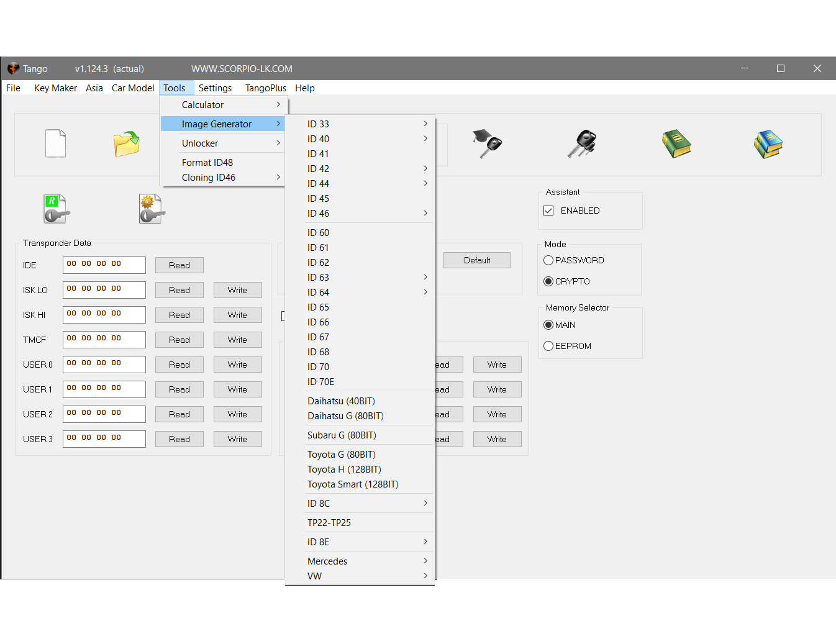Open the Unlocker submenu
The image size is (836, 644).
click(x=222, y=143)
